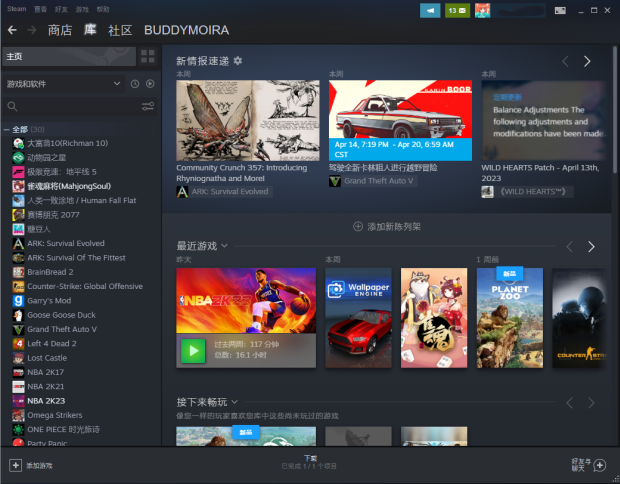This screenshot has height=484, width=620.
Task: Select Lost Castle in the library list
Action: point(47,358)
